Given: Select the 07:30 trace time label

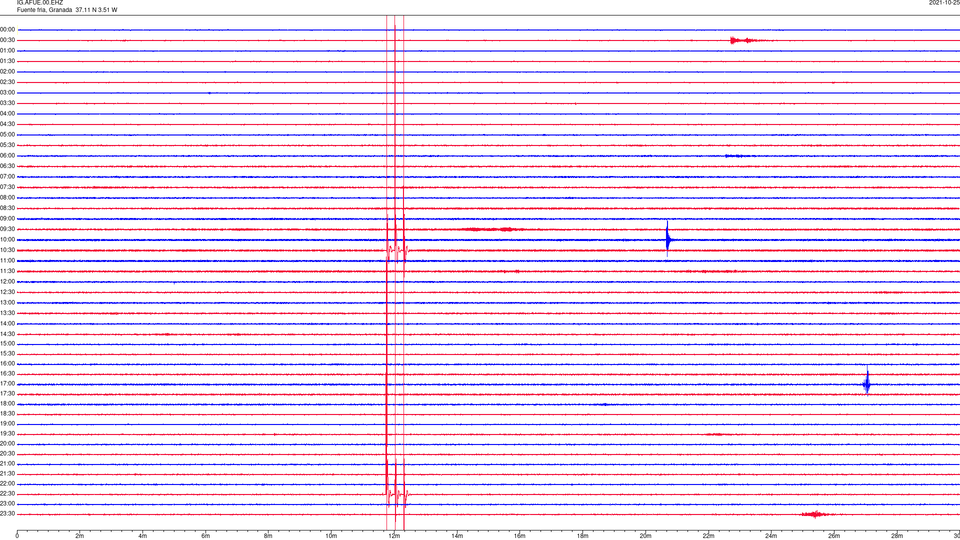Looking at the screenshot, I should click(x=7, y=187).
